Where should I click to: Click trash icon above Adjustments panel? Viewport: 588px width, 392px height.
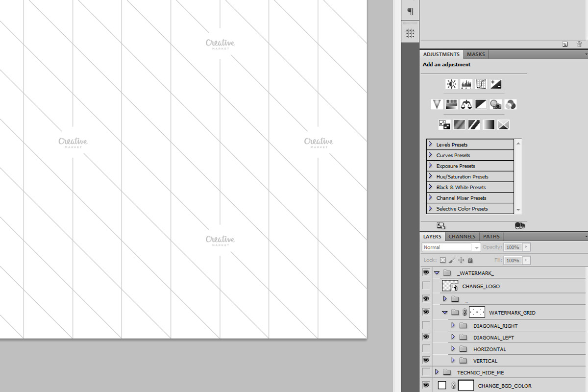[x=579, y=44]
